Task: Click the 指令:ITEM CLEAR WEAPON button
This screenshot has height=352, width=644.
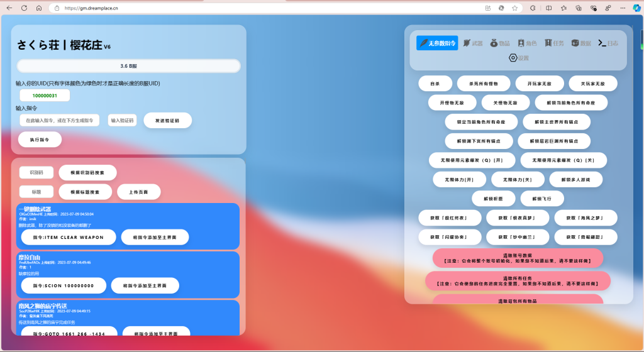Action: pos(69,237)
